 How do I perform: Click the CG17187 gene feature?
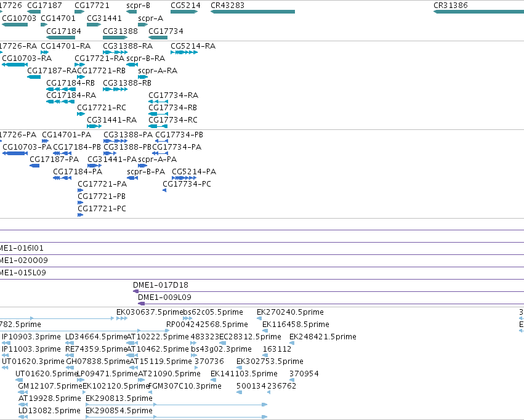[34, 12]
